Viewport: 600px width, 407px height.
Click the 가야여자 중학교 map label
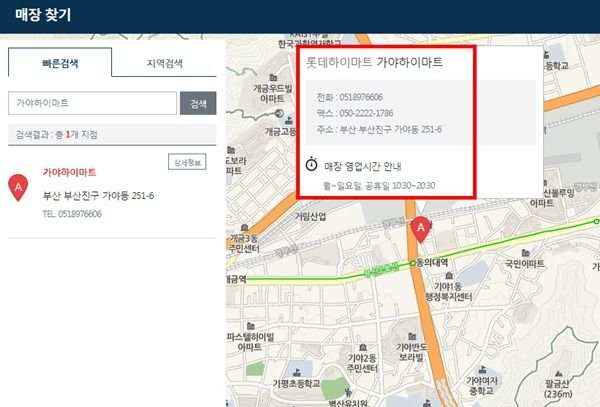pos(482,386)
